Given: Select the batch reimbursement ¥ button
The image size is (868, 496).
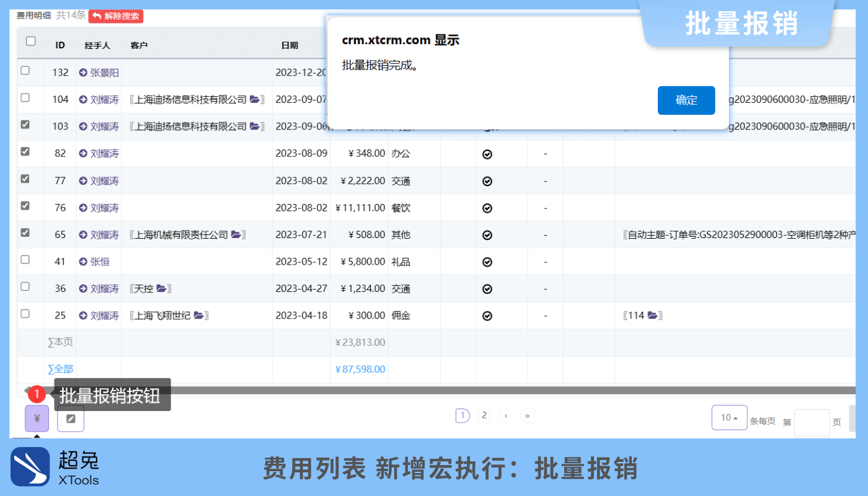Looking at the screenshot, I should (x=37, y=418).
